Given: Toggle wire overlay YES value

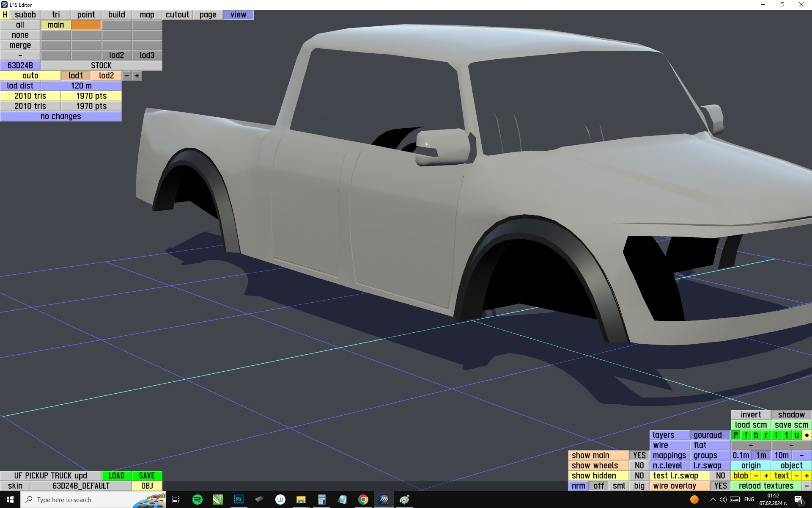Looking at the screenshot, I should click(x=720, y=486).
